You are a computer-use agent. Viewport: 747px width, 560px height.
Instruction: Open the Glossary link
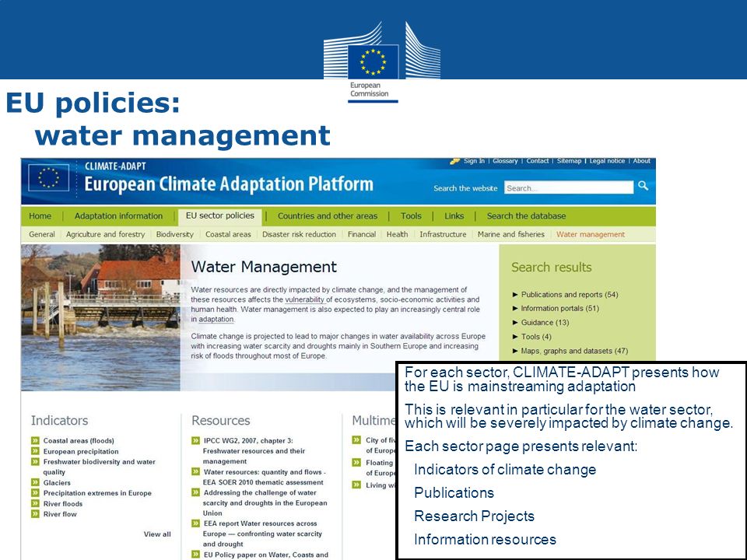tap(505, 161)
